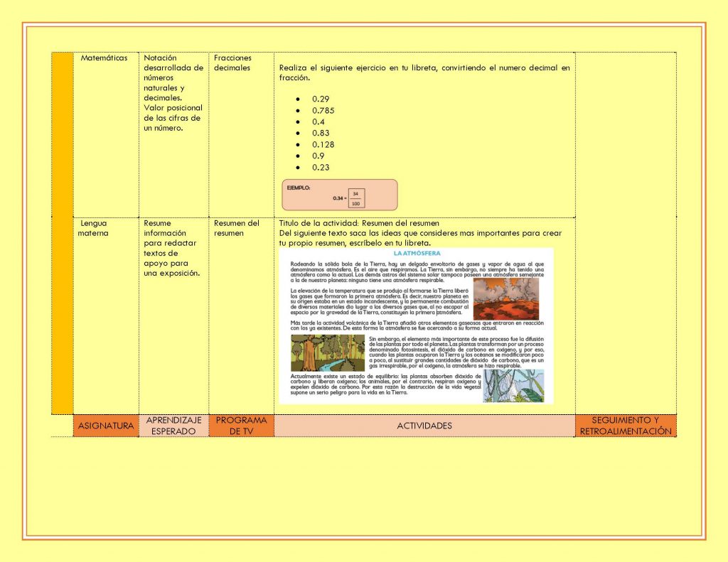Image resolution: width=728 pixels, height=562 pixels.
Task: Click the decimal value 0.29
Action: (321, 99)
